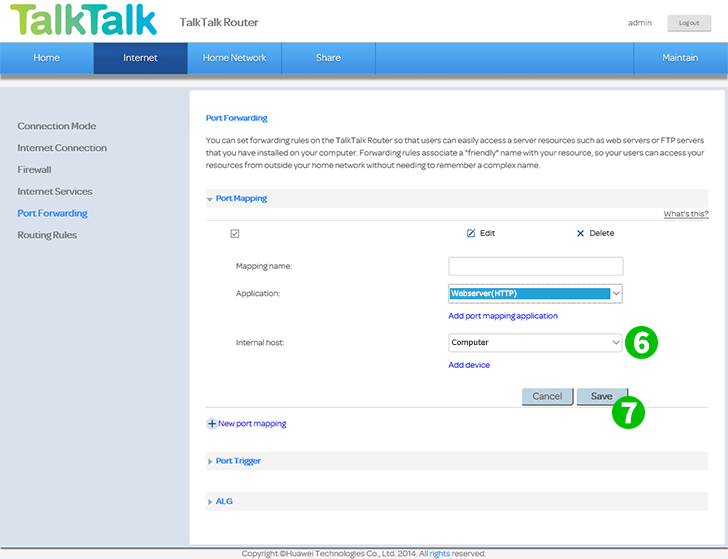Open Firewall settings in the sidebar
This screenshot has width=728, height=559.
click(x=34, y=169)
